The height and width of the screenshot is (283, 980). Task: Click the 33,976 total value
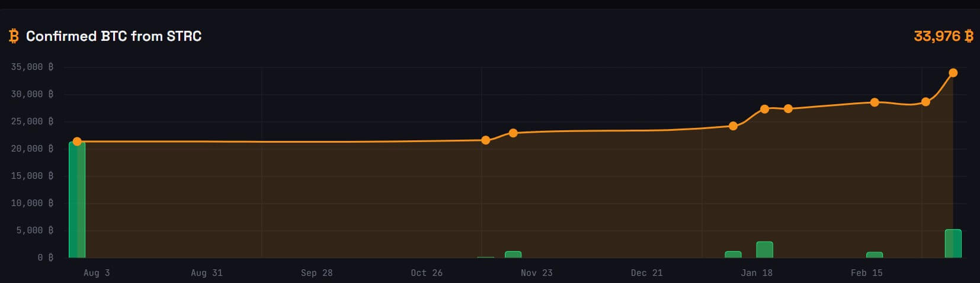coord(936,36)
